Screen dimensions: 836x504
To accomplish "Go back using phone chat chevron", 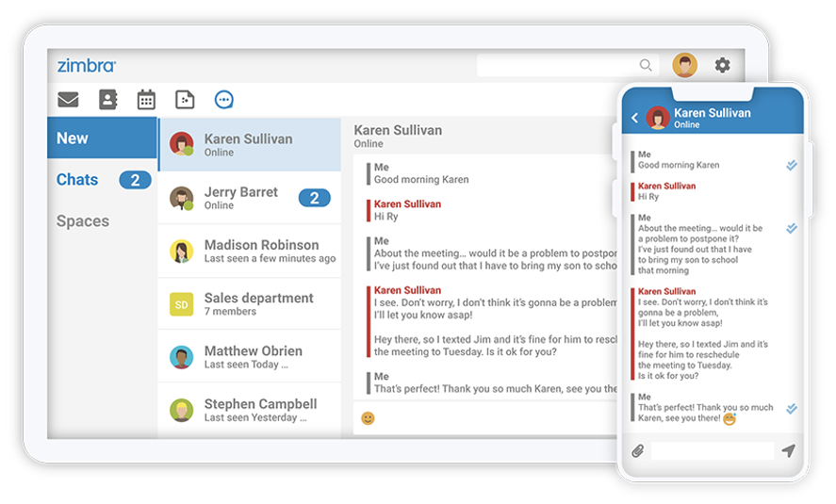I will [x=634, y=118].
